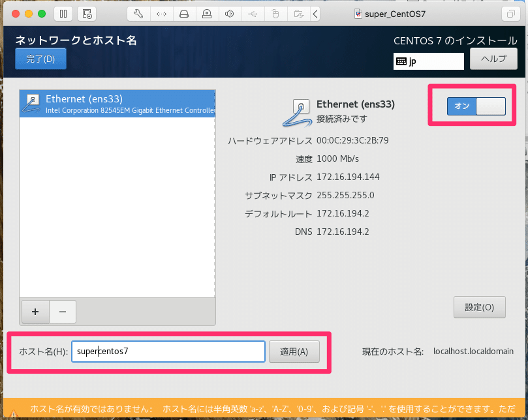Pause the virtual machine
The image size is (528, 420).
click(63, 14)
